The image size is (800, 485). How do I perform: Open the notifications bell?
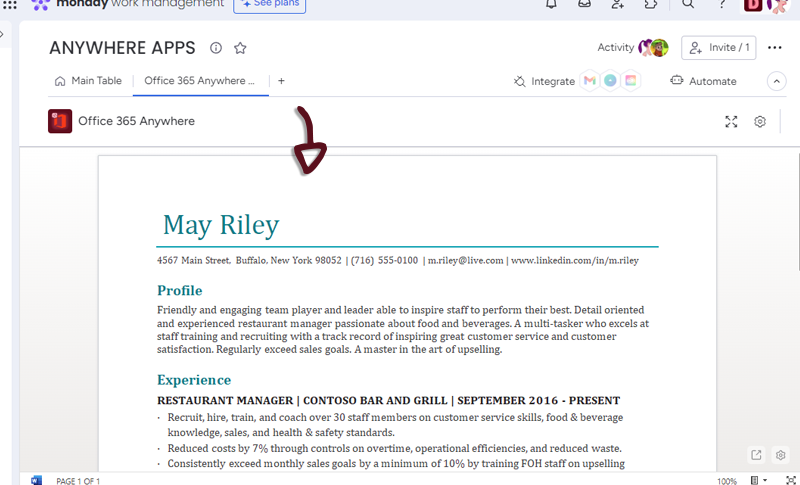551,4
